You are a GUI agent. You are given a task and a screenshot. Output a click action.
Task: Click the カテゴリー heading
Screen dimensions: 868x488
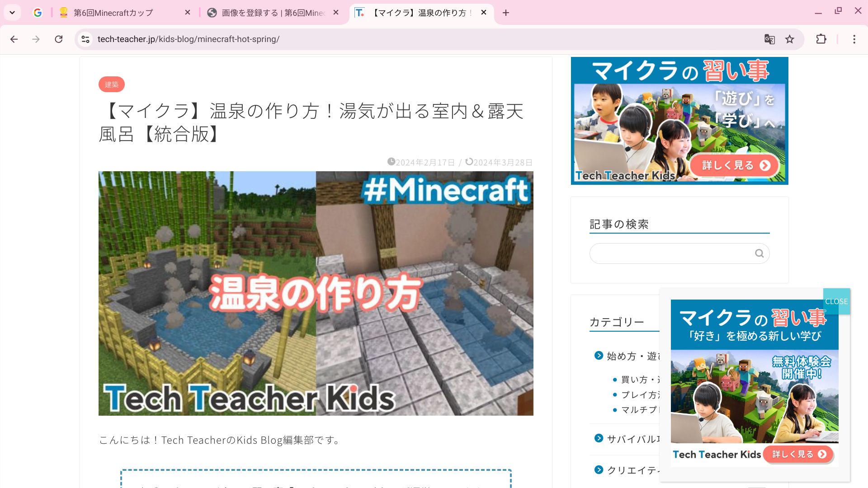click(x=617, y=322)
